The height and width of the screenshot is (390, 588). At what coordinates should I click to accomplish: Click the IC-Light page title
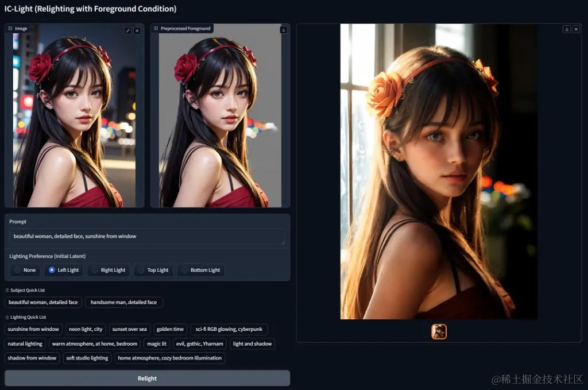coord(90,9)
